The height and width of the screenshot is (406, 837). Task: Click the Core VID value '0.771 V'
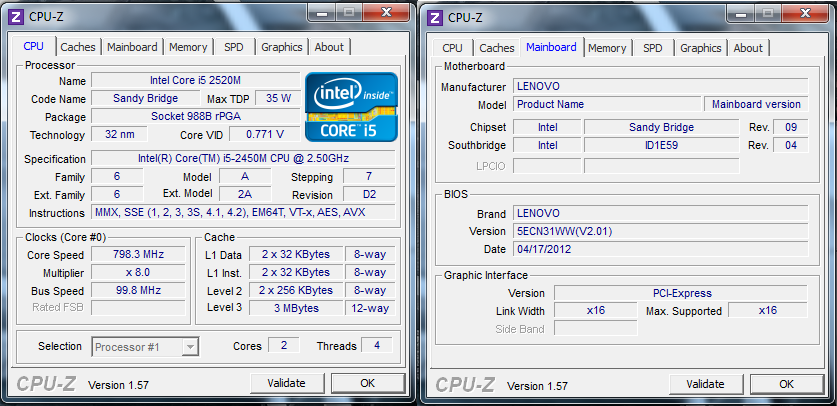(265, 134)
